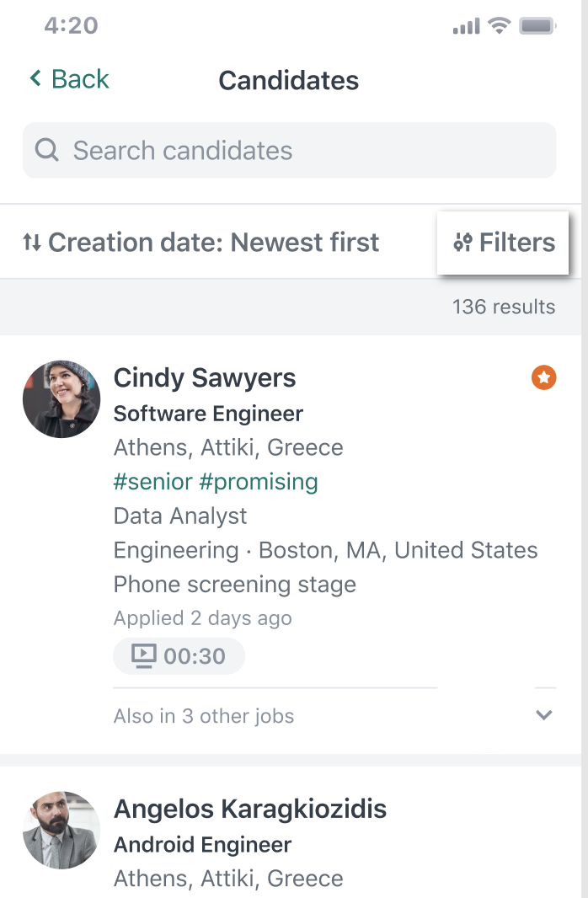Click in Search candidates field

point(289,150)
